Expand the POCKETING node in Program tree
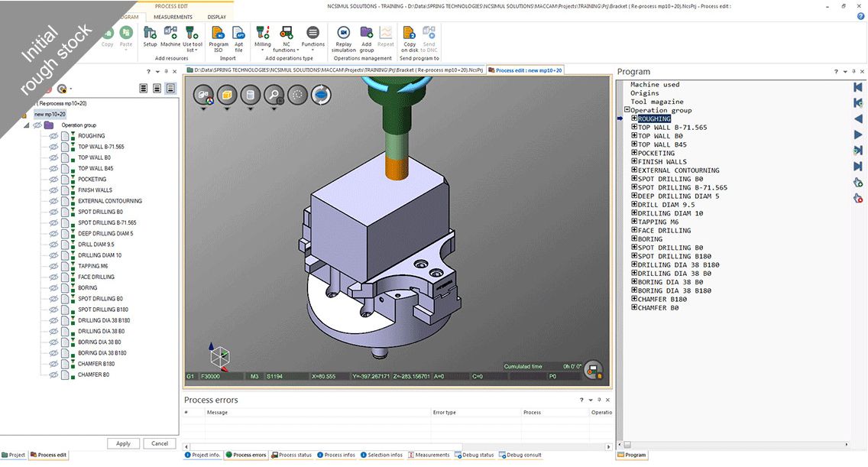The image size is (868, 467). coord(634,153)
